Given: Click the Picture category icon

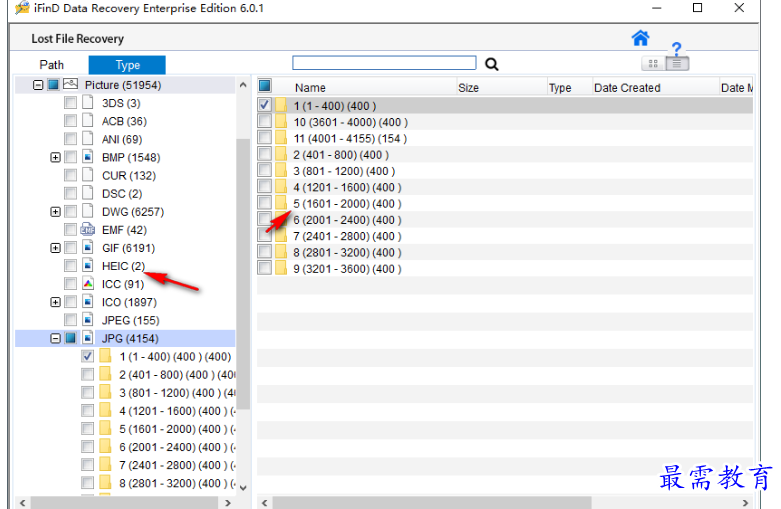Looking at the screenshot, I should 70,85.
